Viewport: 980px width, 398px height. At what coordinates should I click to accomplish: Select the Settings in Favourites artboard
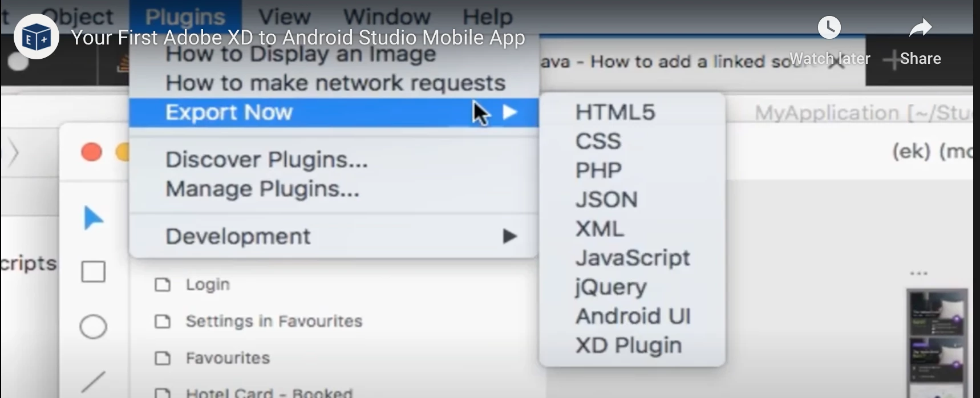[274, 322]
